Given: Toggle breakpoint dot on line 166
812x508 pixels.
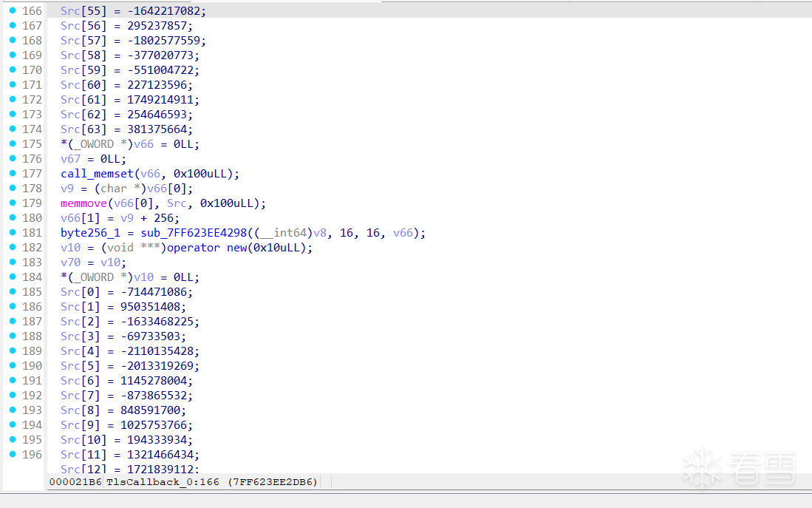Looking at the screenshot, I should click(13, 10).
